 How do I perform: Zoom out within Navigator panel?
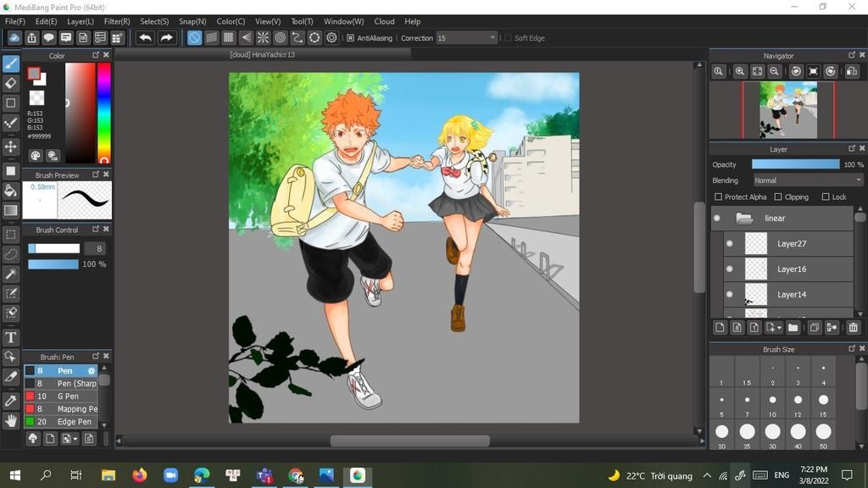pos(775,71)
